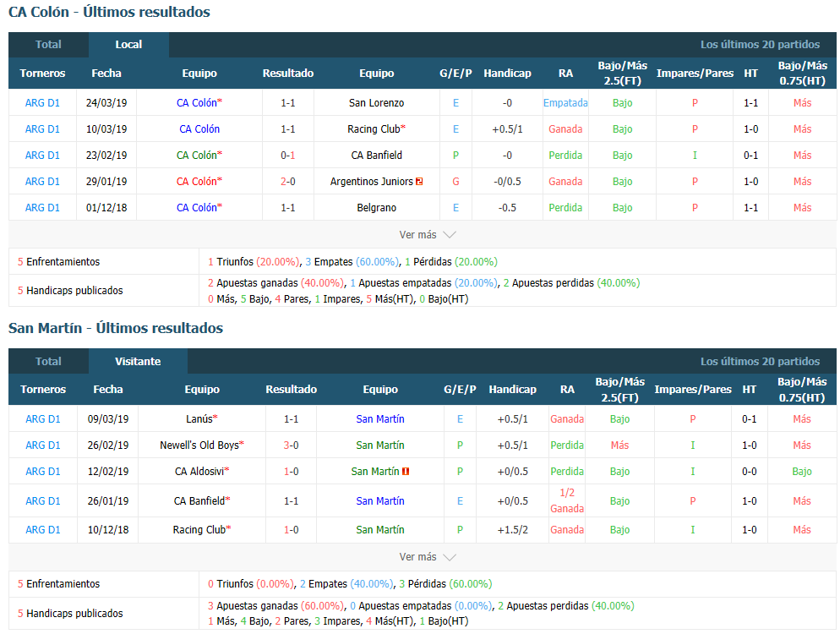Click '1 Apuestas empatadas (20.00%)' text

423,283
